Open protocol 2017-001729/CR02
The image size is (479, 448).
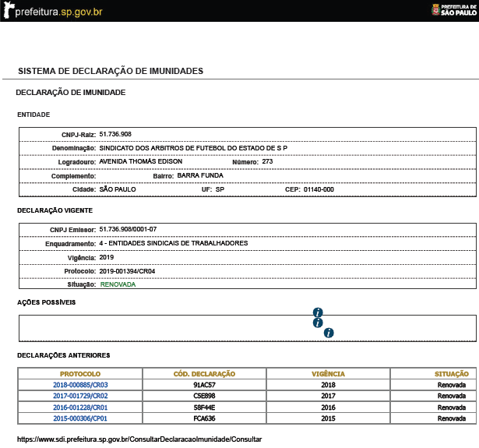(x=80, y=396)
